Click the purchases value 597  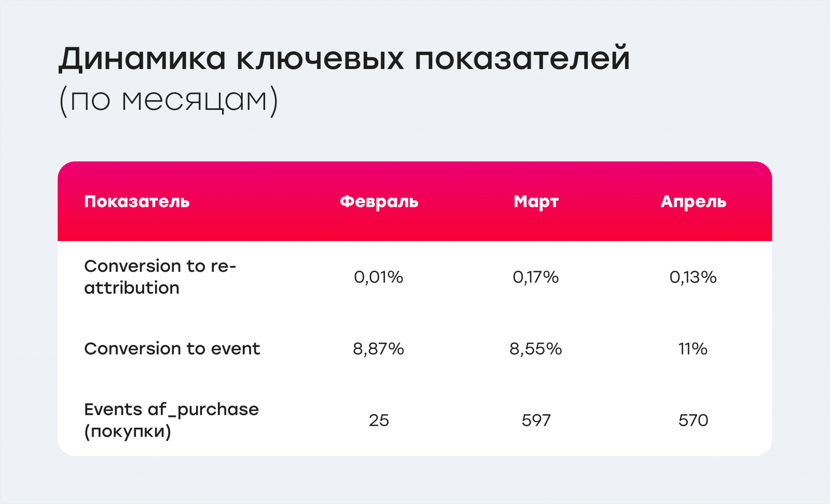(x=536, y=421)
